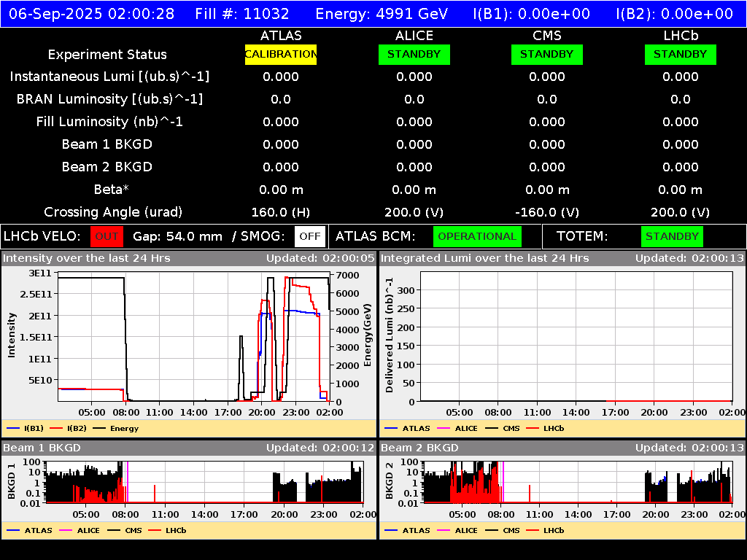Click the SMOG OFF indicator
This screenshot has height=560, width=747.
click(x=310, y=236)
